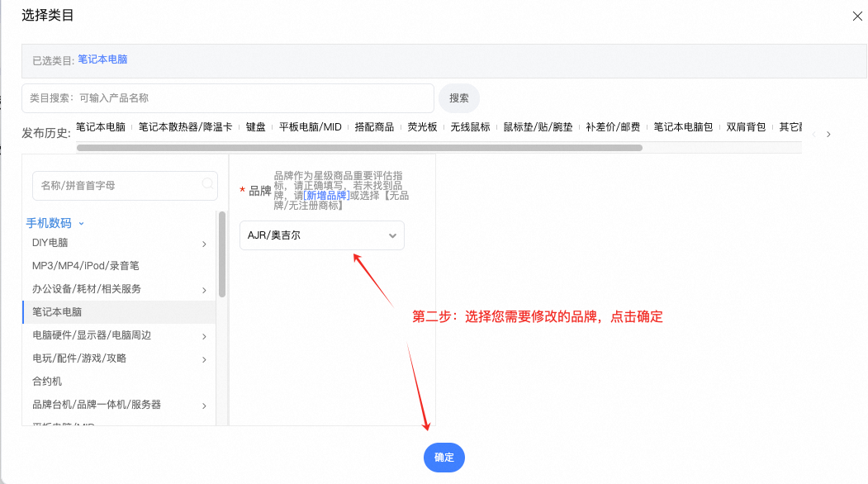Screen dimensions: 868x484
Task: Select 双肩背包 from history
Action: 746,127
